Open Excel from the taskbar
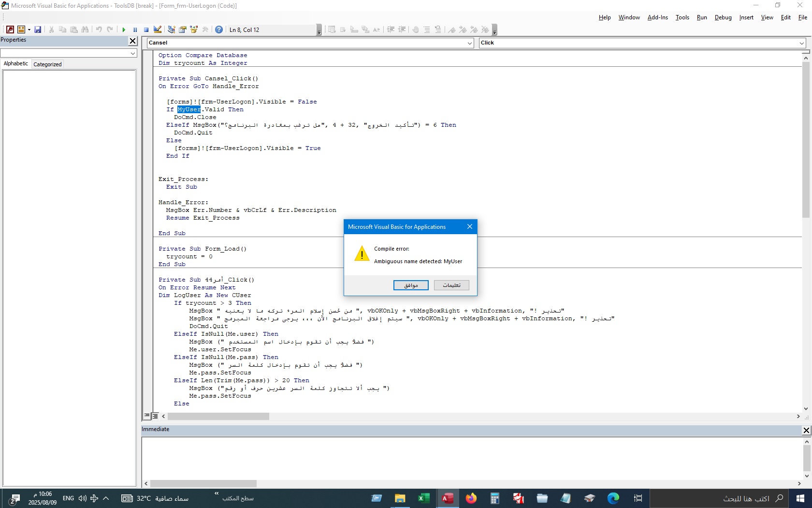Image resolution: width=812 pixels, height=508 pixels. (x=424, y=498)
